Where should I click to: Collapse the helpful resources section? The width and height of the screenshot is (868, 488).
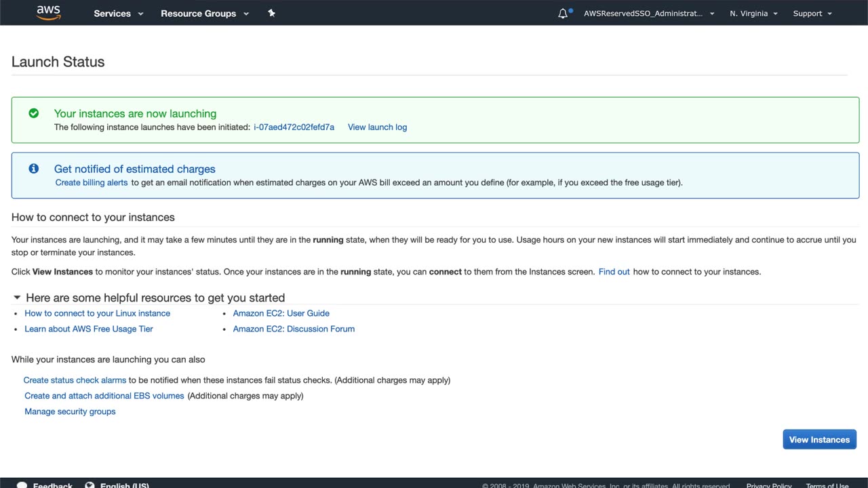click(x=17, y=298)
